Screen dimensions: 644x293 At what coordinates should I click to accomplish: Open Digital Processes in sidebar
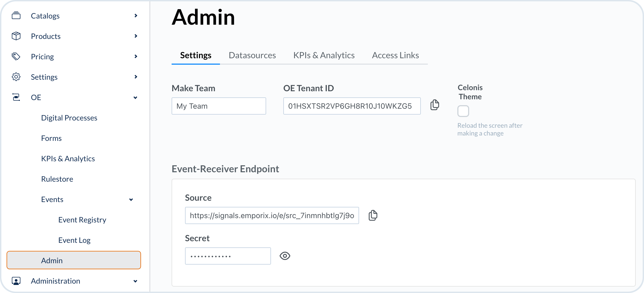69,118
